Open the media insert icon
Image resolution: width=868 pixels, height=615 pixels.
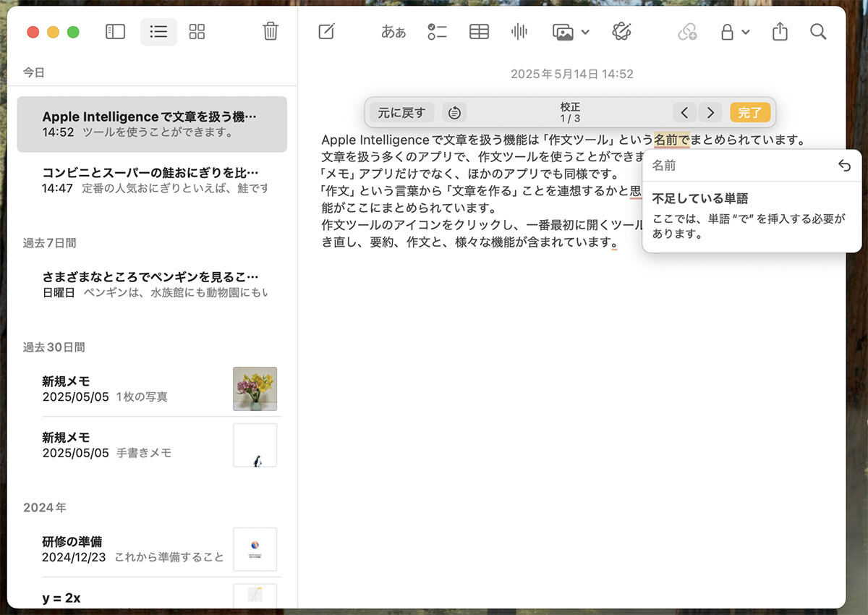pyautogui.click(x=563, y=32)
